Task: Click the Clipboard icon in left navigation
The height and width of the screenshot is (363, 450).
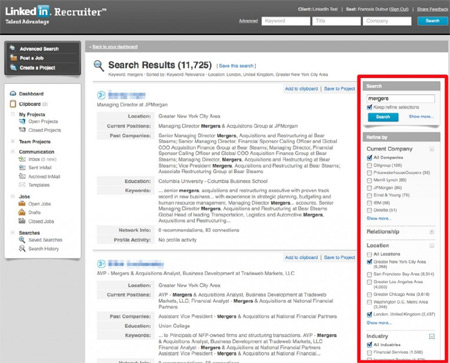Action: pos(13,104)
